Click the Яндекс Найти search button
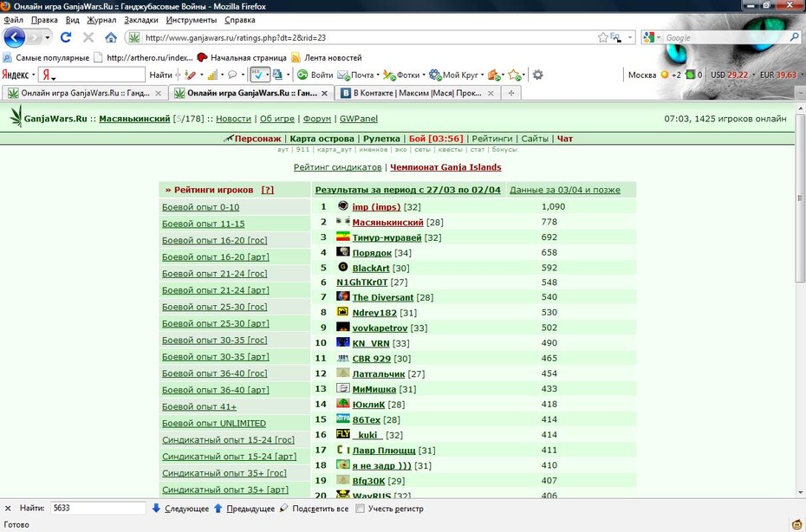This screenshot has width=806, height=532. click(x=160, y=75)
